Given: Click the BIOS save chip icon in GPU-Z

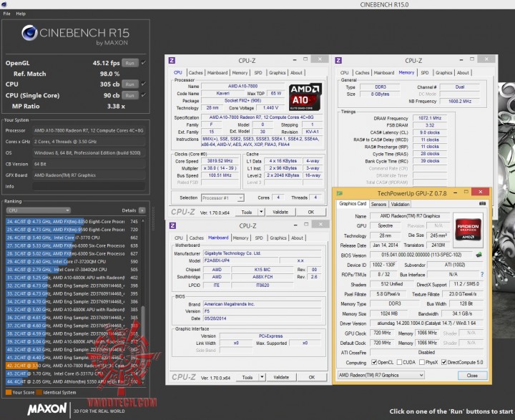Looking at the screenshot, I should tap(479, 255).
